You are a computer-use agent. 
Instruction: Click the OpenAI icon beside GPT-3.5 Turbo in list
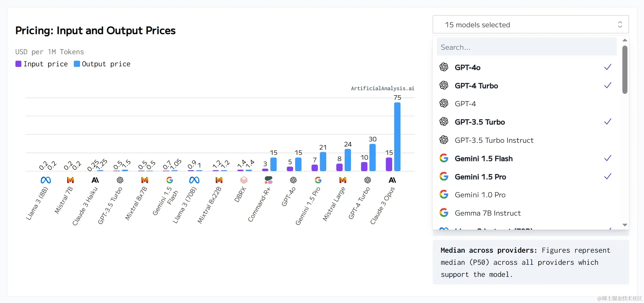tap(444, 121)
